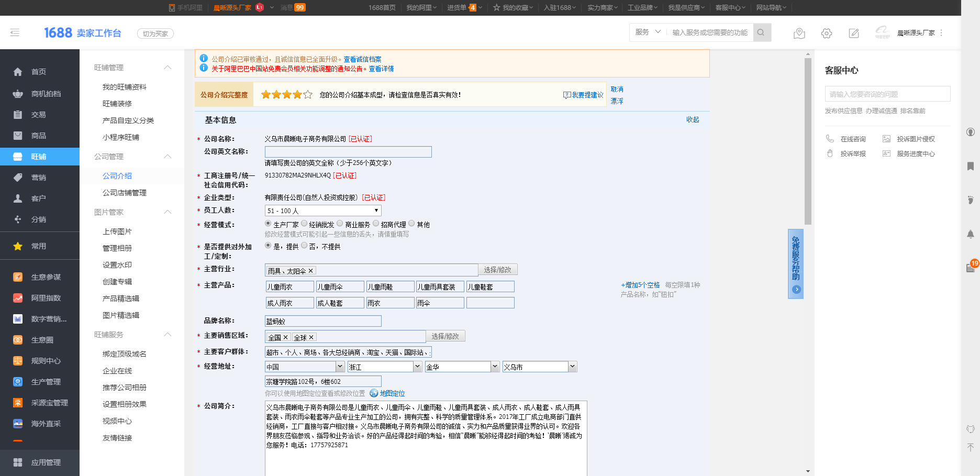
Task: Click the 免费服务帮助 side tab
Action: [796, 264]
